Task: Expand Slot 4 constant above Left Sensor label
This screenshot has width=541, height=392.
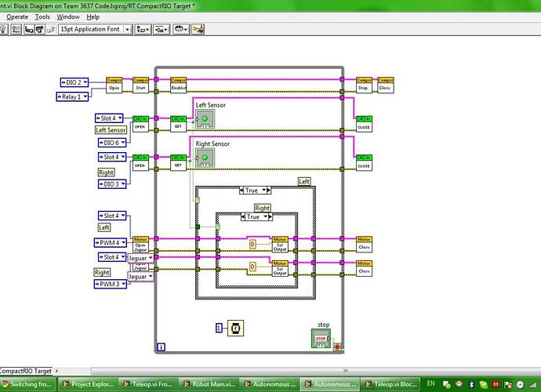Action: click(x=109, y=118)
